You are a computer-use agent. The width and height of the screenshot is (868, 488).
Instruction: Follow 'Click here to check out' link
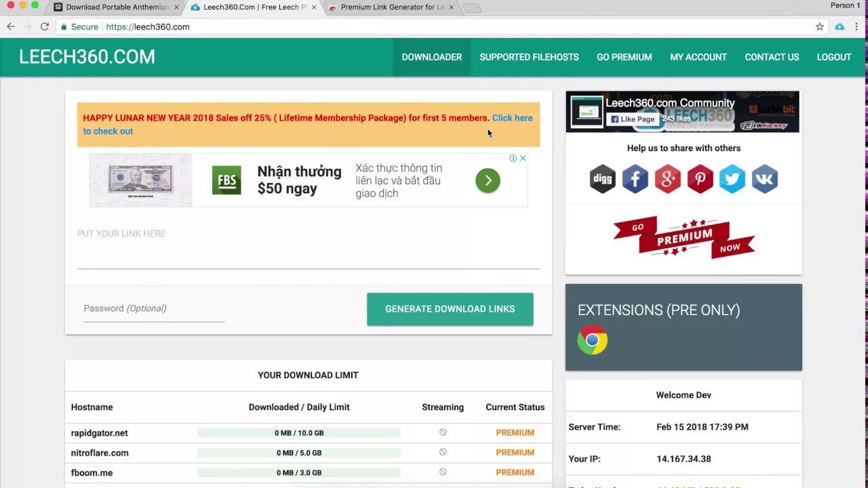point(308,125)
